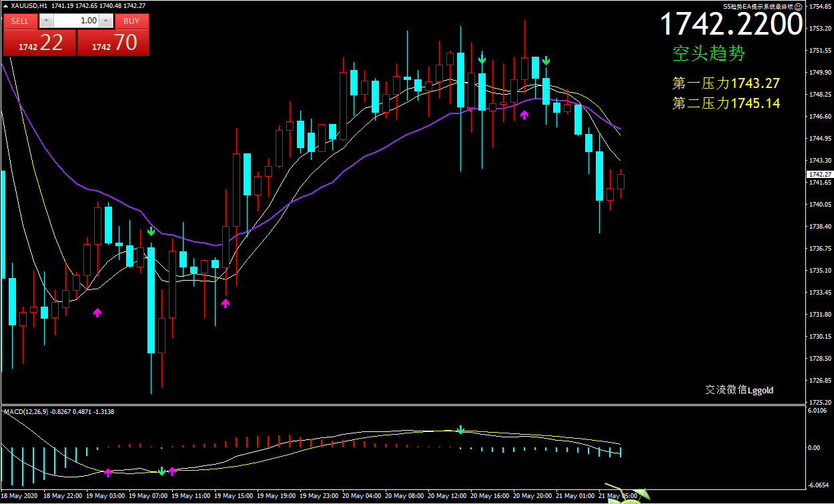Click magenta up arrow below 19 May 15:00 candle
Viewport: 834px width, 504px height.
coord(226,303)
